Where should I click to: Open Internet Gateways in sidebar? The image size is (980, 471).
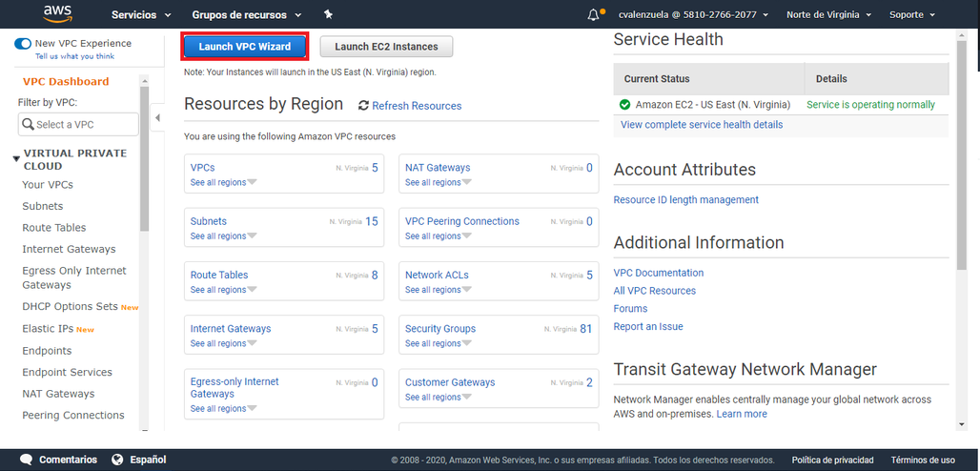point(69,249)
